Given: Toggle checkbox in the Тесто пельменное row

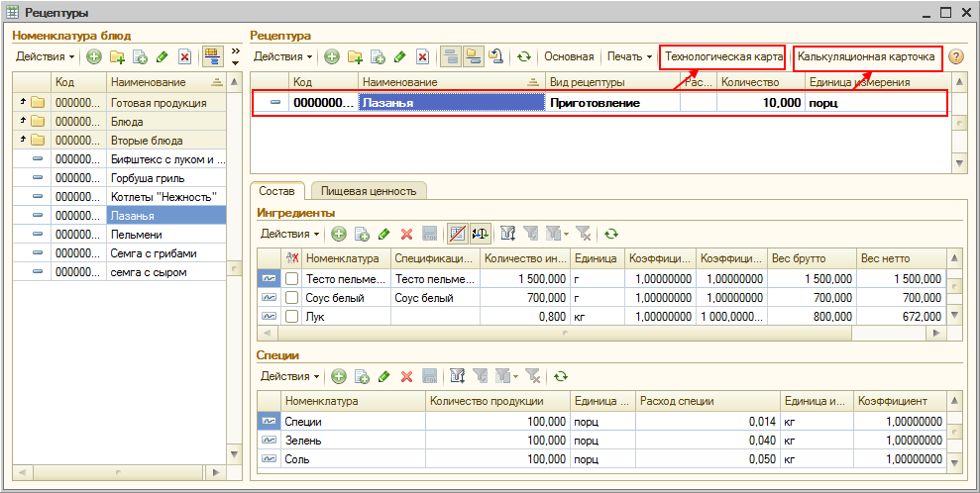Looking at the screenshot, I should [x=291, y=279].
